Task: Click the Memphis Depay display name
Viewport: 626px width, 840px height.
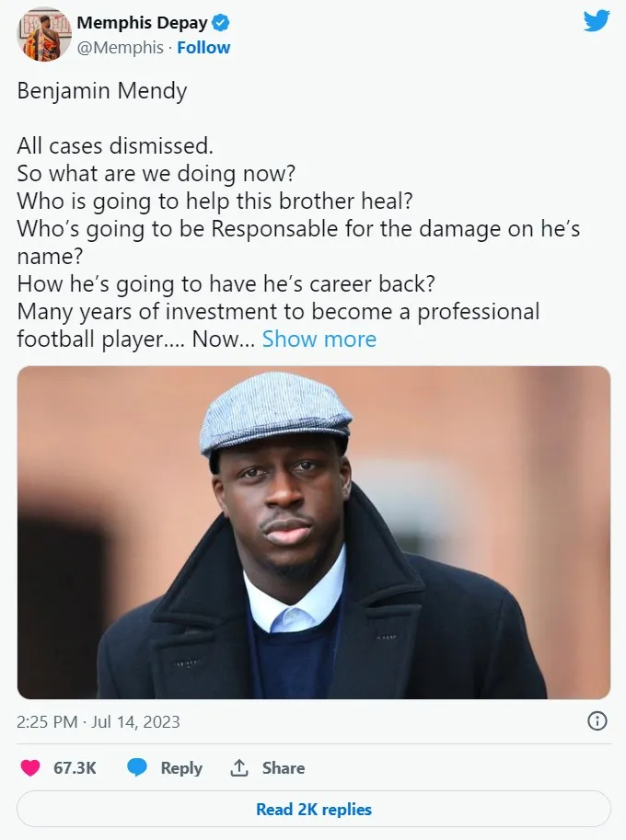Action: 143,22
